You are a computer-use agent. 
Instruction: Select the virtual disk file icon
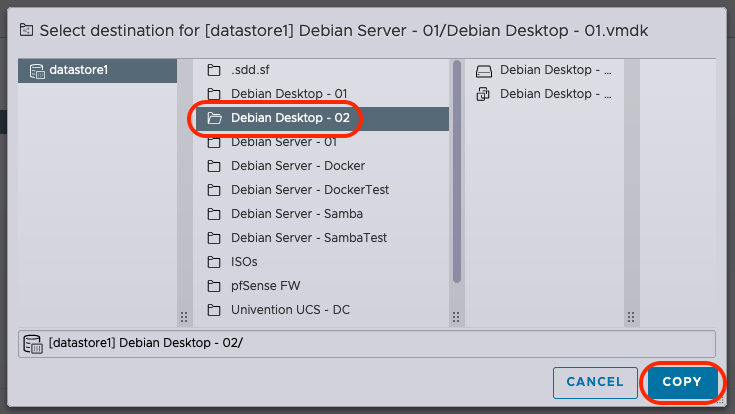(x=484, y=71)
